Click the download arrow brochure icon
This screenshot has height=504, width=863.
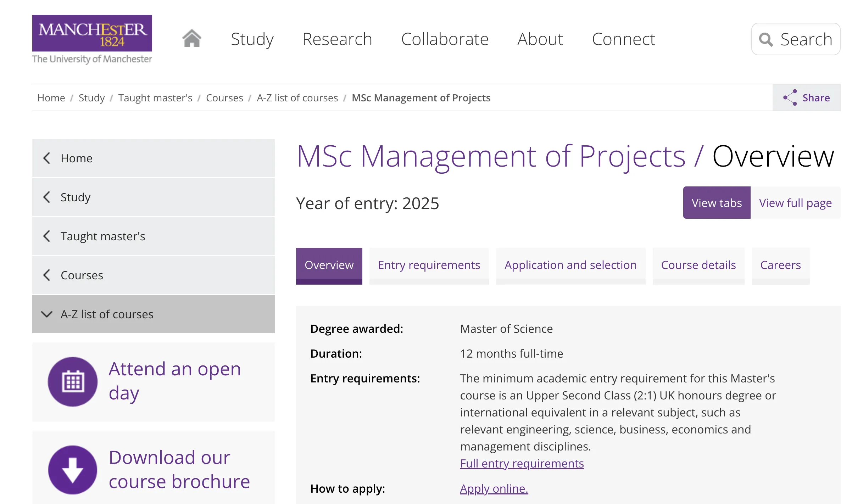(x=73, y=470)
